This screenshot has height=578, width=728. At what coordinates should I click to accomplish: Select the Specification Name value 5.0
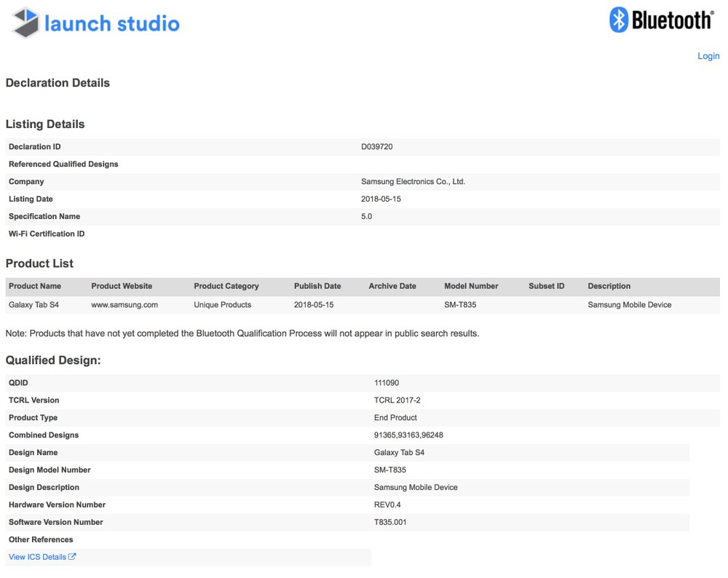366,216
